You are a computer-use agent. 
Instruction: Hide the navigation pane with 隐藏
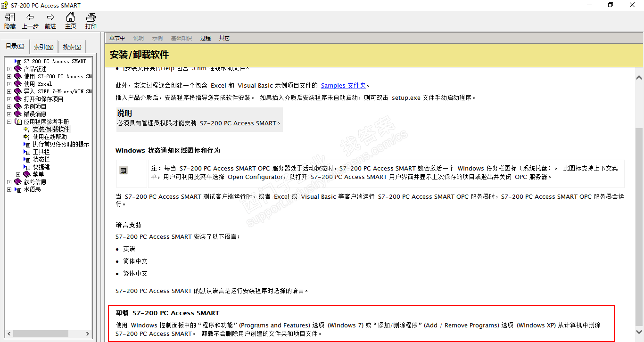[10, 21]
